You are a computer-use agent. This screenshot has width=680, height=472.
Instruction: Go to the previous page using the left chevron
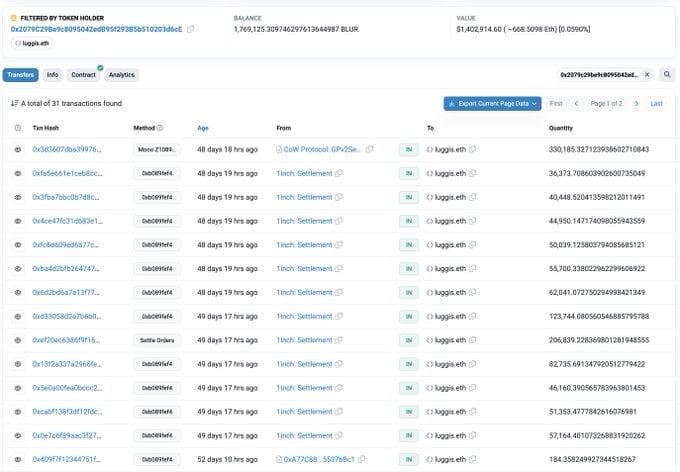tap(576, 103)
